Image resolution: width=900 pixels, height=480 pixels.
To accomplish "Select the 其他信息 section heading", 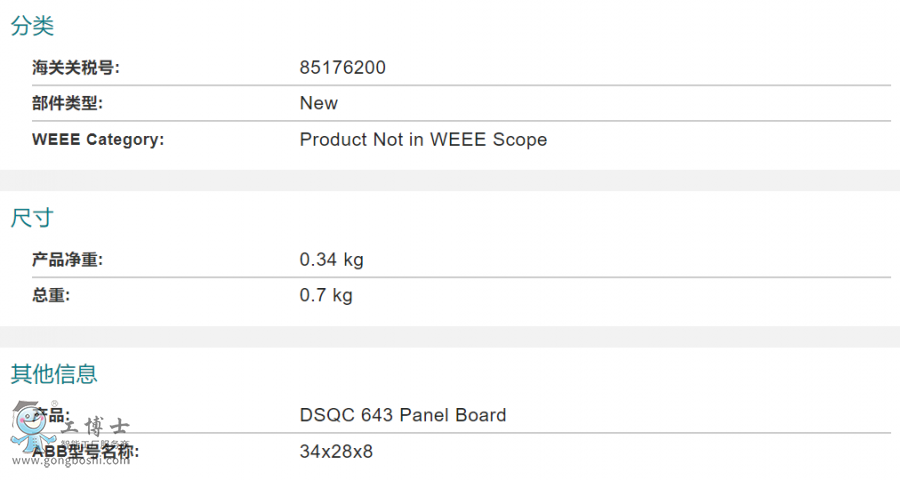I will [54, 374].
